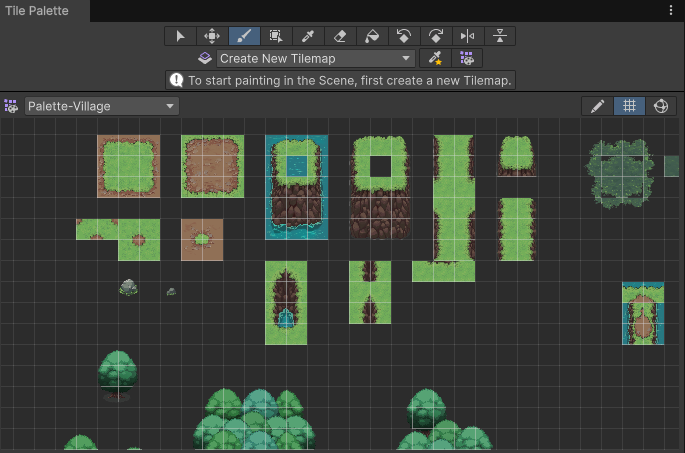Expand the Palette-Village dropdown
Image resolution: width=685 pixels, height=453 pixels.
(x=102, y=106)
